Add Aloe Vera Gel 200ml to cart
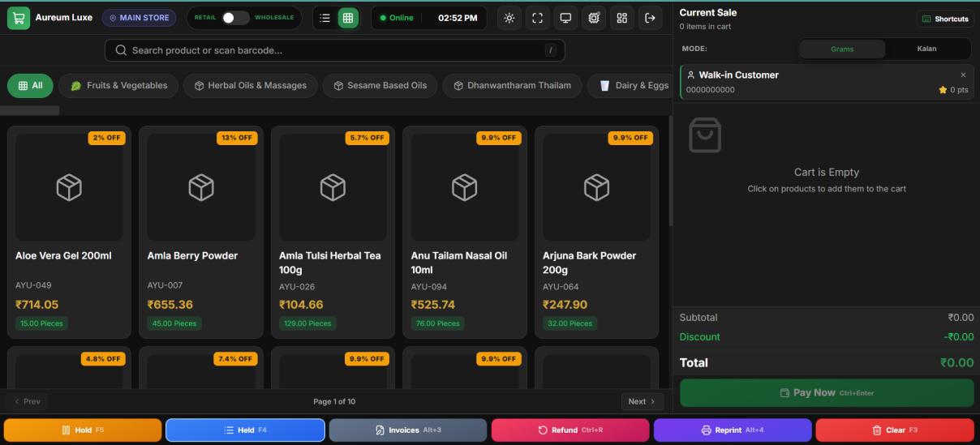The width and height of the screenshot is (980, 445). tap(69, 232)
